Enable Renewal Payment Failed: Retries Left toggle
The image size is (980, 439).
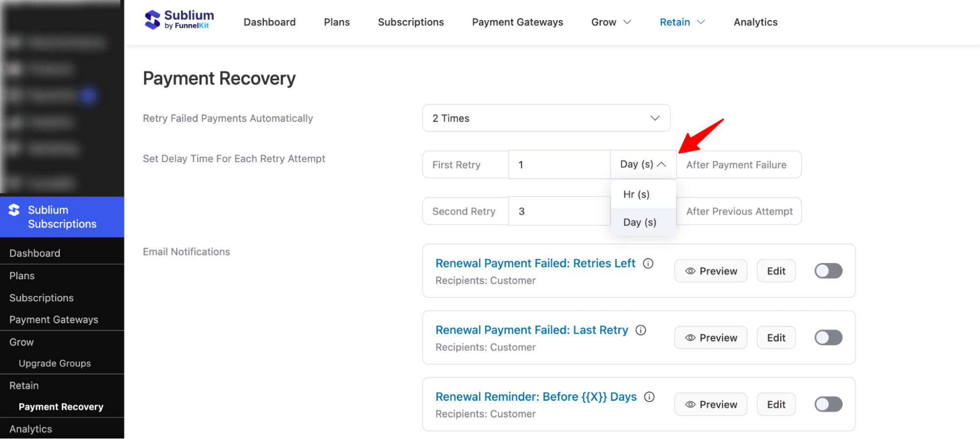click(x=828, y=271)
